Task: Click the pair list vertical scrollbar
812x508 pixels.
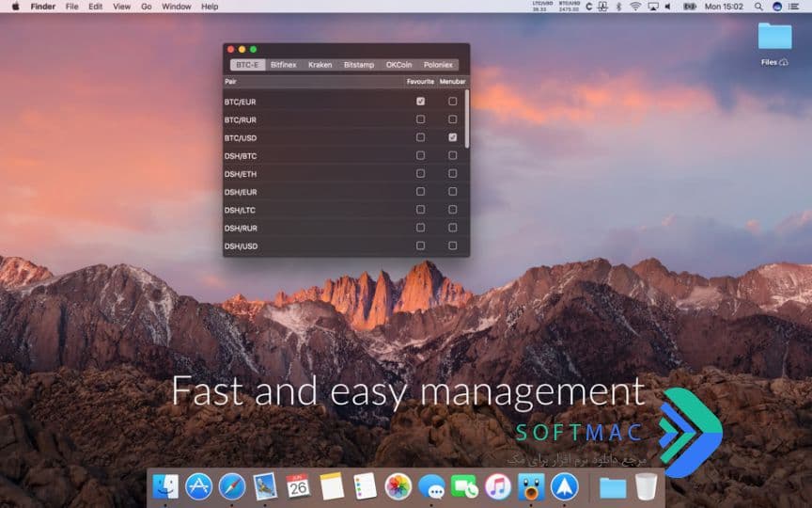Action: (x=467, y=119)
